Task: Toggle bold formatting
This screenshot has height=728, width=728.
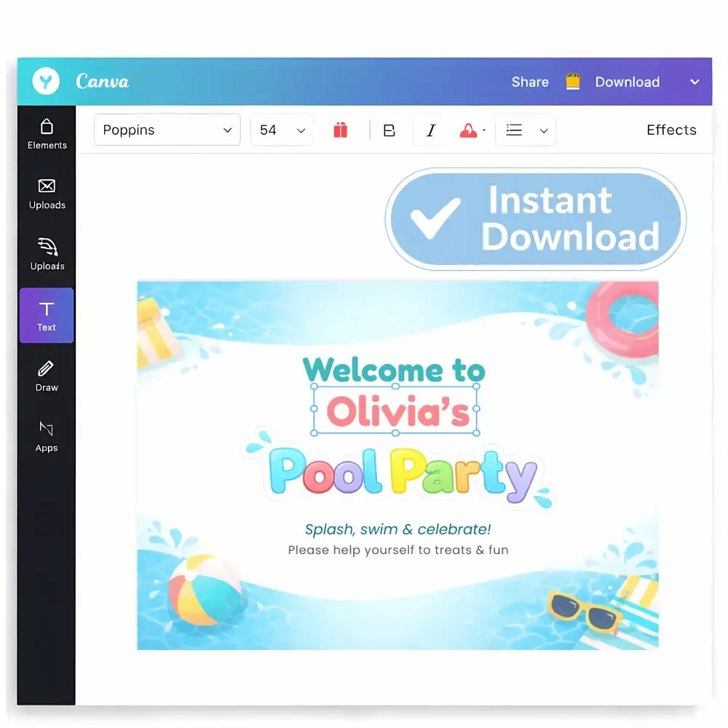Action: [389, 130]
